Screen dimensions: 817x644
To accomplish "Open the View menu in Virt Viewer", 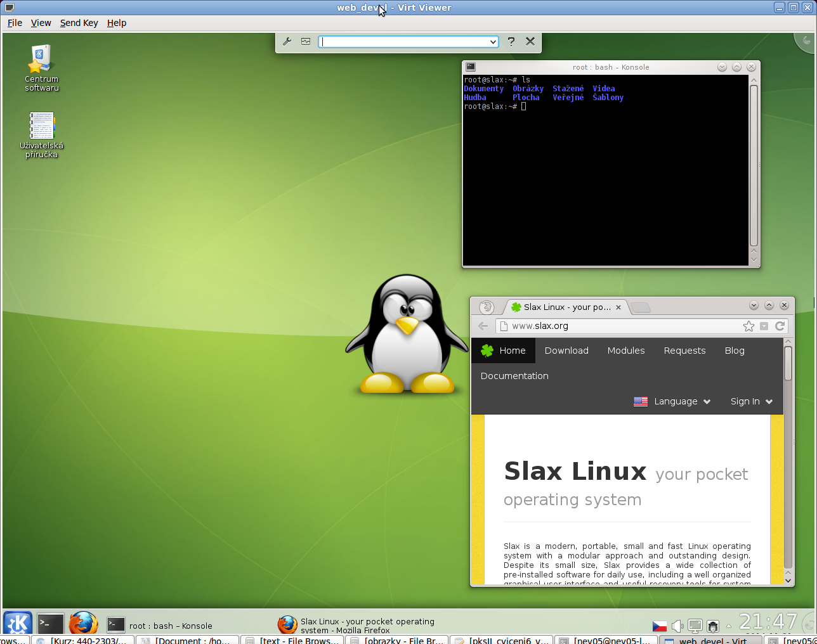I will pyautogui.click(x=41, y=23).
